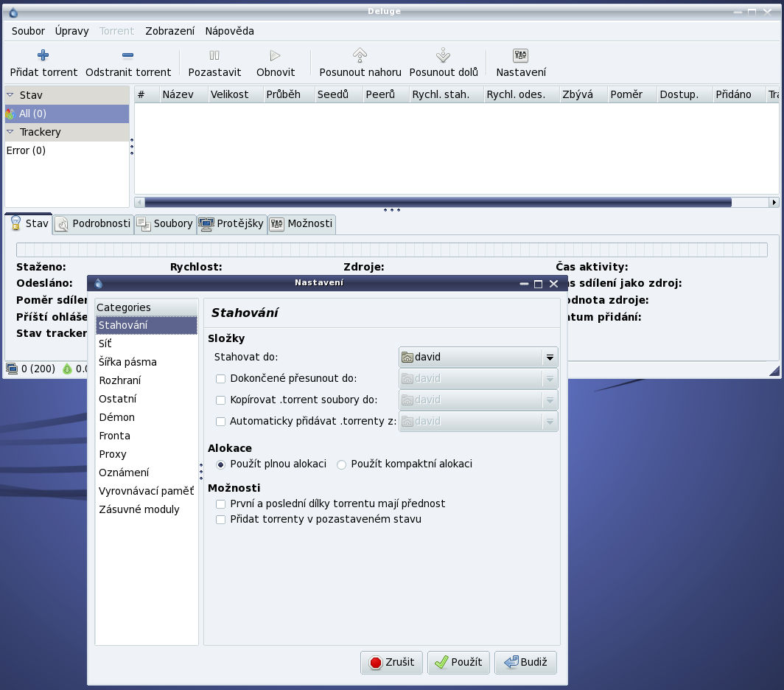
Task: Click the Přidat torrent plus icon
Action: pos(43,55)
